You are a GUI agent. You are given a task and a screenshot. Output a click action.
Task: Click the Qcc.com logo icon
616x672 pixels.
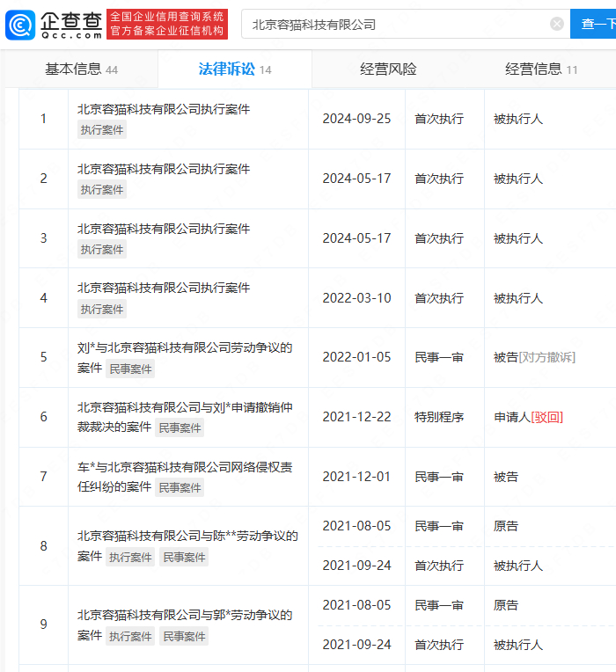20,25
